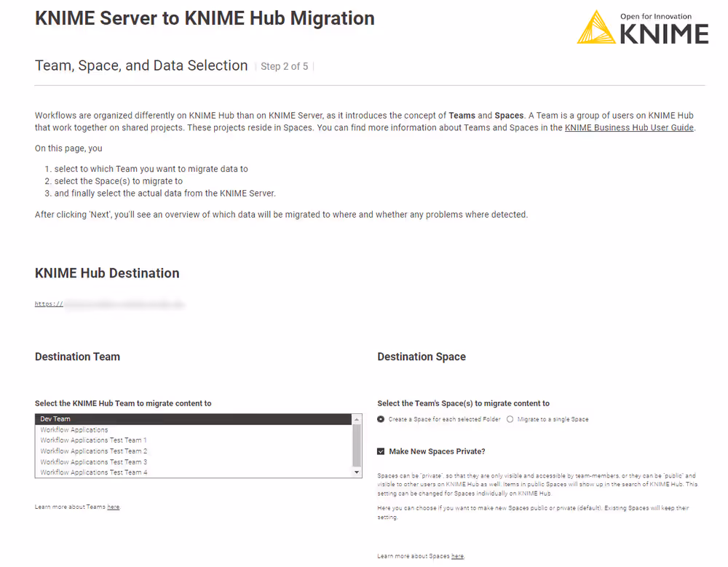
Task: Click the "Step 2 of 5" indicator
Action: [285, 66]
